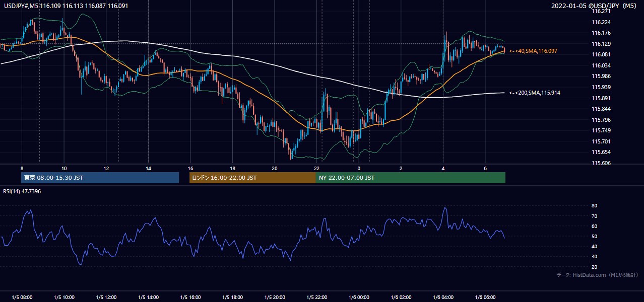Click RSI scale level 50
The width and height of the screenshot is (644, 302).
[595, 236]
